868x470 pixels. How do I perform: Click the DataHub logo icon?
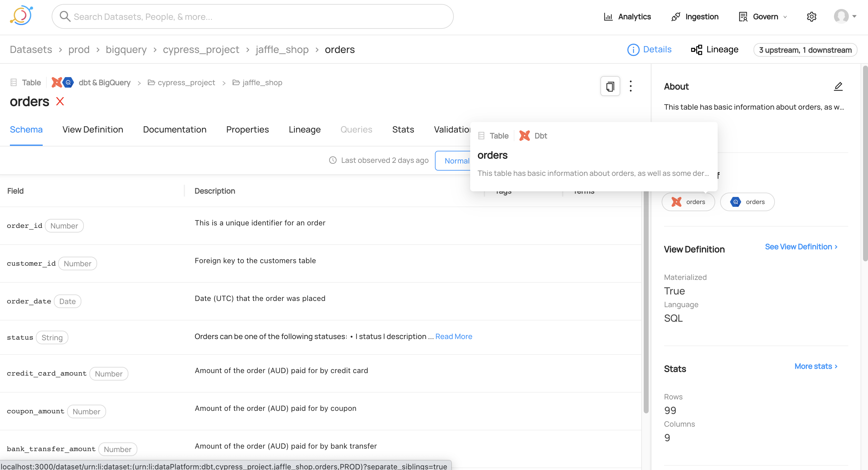(x=22, y=15)
